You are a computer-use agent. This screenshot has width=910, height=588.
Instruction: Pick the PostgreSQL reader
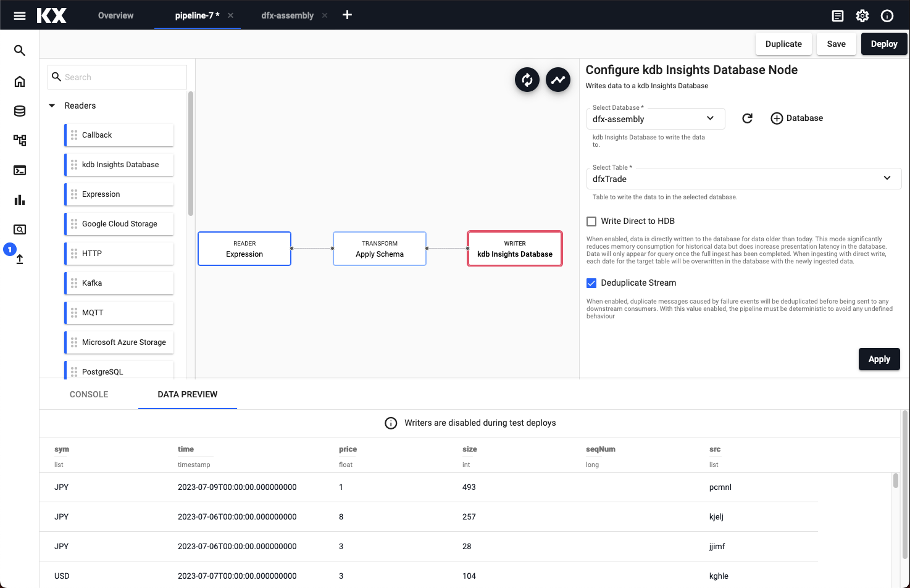tap(119, 370)
